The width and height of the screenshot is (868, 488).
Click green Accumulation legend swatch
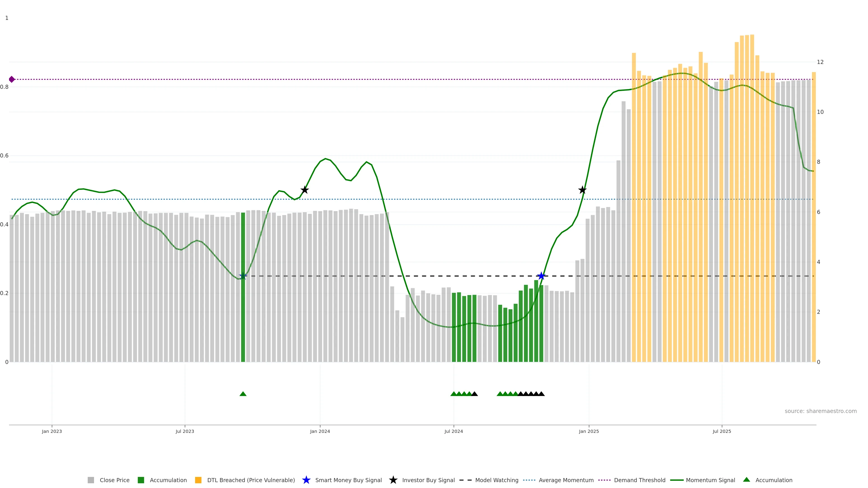point(141,480)
